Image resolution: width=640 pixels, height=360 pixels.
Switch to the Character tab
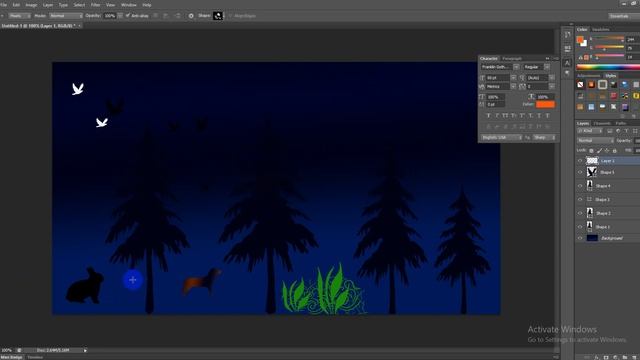(x=489, y=58)
